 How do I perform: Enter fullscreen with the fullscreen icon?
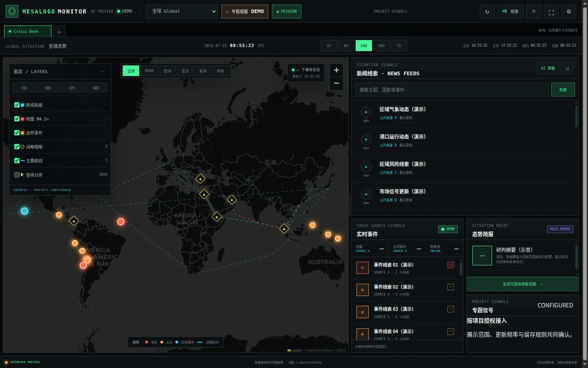(x=551, y=11)
